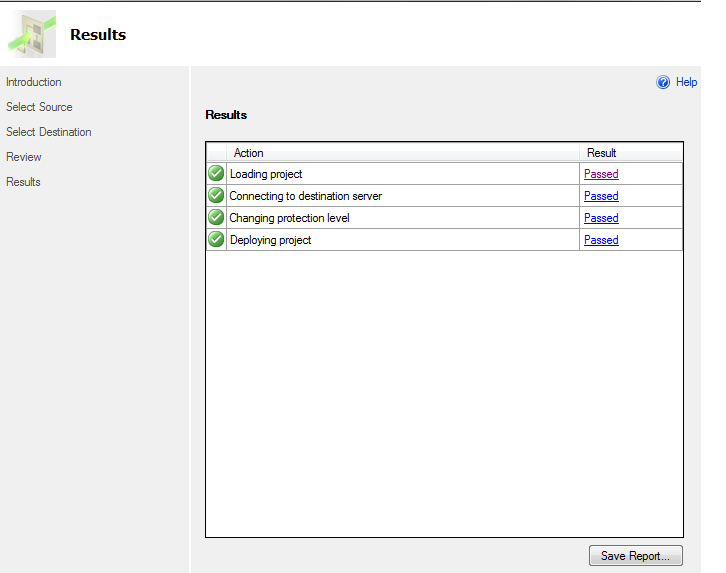Select the Select Source wizard step
This screenshot has height=573, width=726.
point(39,107)
